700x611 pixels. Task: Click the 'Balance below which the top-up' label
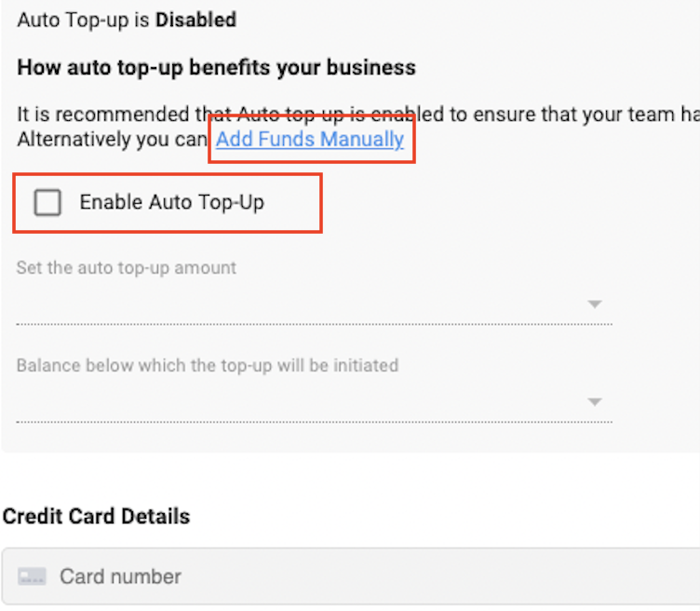tap(208, 366)
